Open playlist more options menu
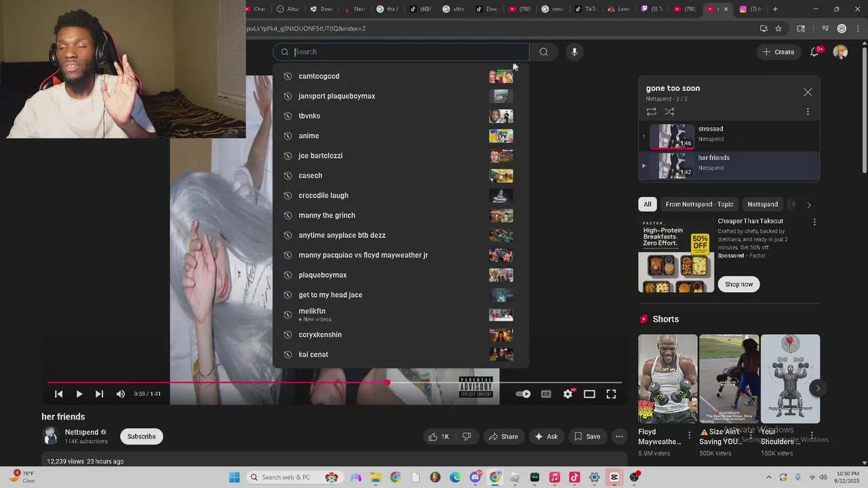 (808, 112)
